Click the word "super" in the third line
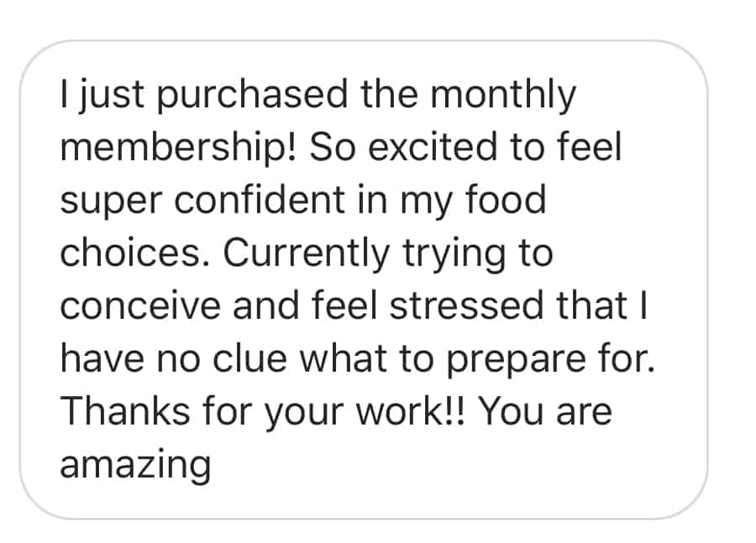 click(x=111, y=201)
